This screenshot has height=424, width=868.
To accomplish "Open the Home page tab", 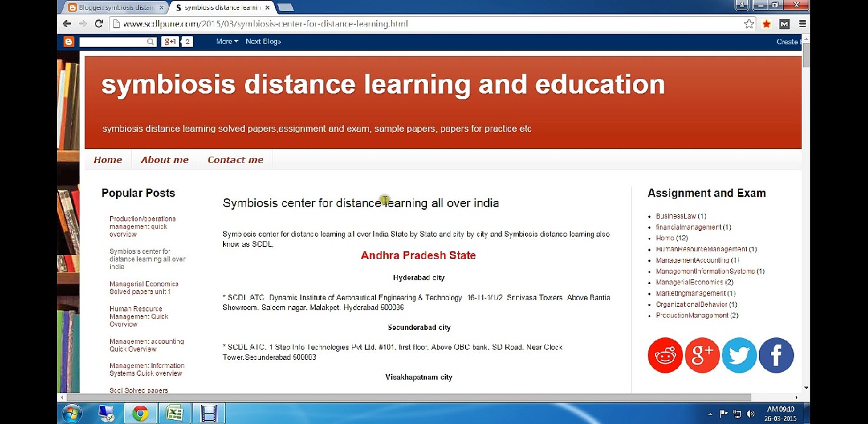I will pyautogui.click(x=108, y=160).
